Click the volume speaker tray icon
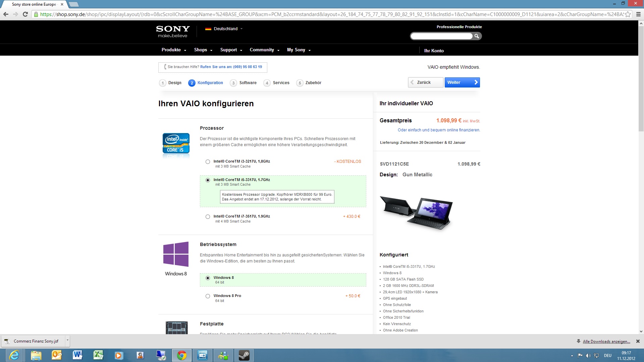644x362 pixels. pyautogui.click(x=588, y=356)
